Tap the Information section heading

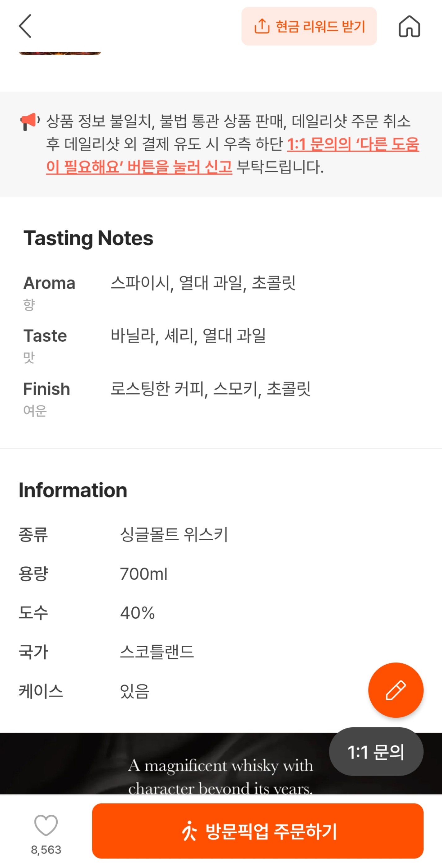[73, 490]
